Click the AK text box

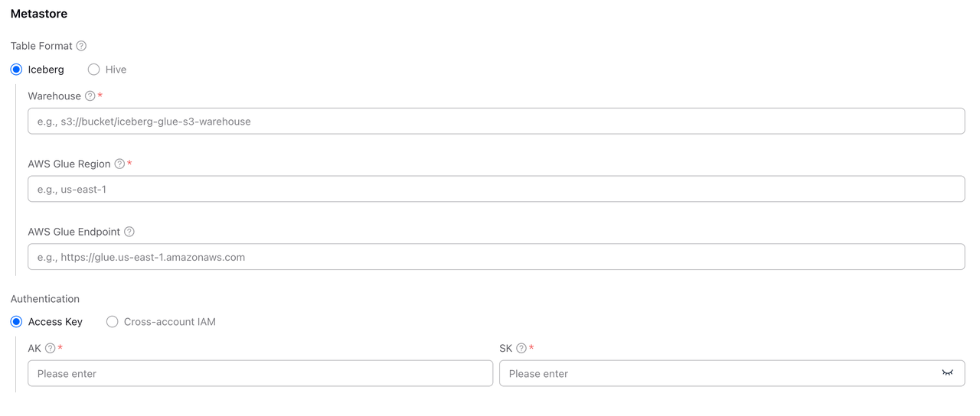(x=260, y=373)
